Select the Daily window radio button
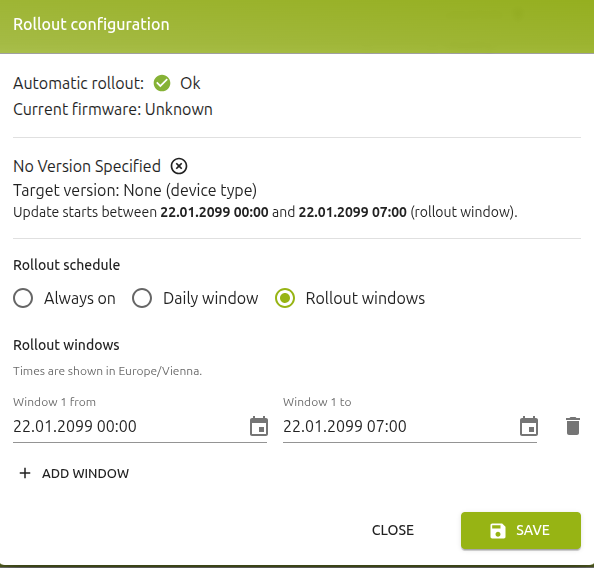Viewport: 594px width, 568px height. [x=142, y=298]
